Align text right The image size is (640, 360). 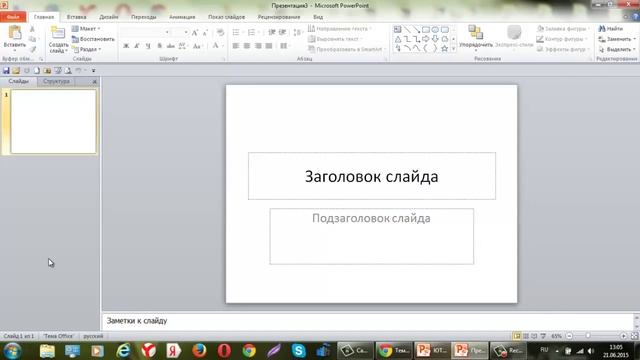258,46
